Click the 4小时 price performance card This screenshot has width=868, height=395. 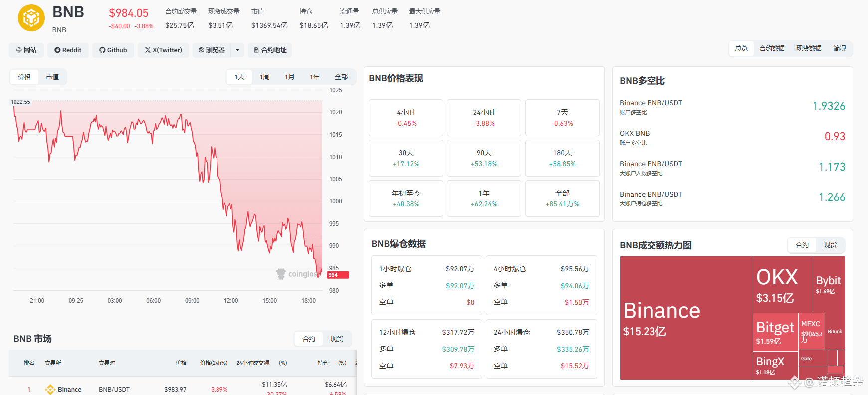(406, 118)
